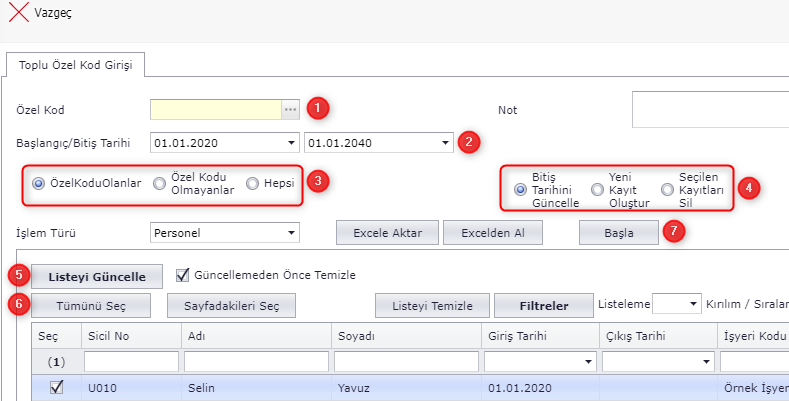
Task: Toggle Güncellemeden Önce Temizle checkbox
Action: tap(183, 274)
